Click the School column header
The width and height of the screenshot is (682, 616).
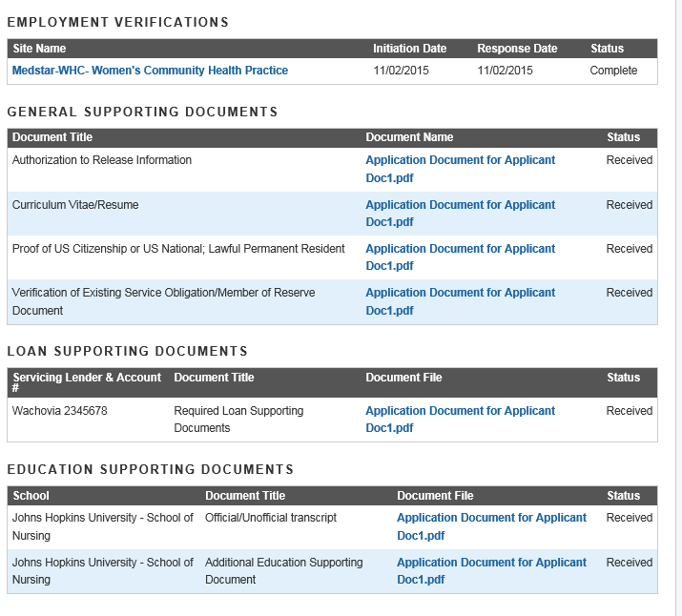[31, 496]
